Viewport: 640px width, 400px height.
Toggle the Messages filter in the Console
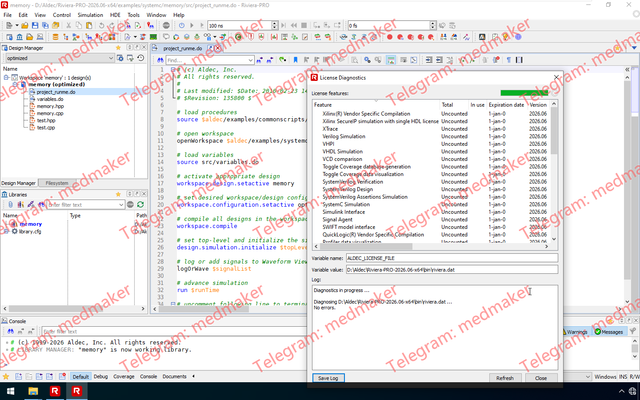tap(608, 332)
